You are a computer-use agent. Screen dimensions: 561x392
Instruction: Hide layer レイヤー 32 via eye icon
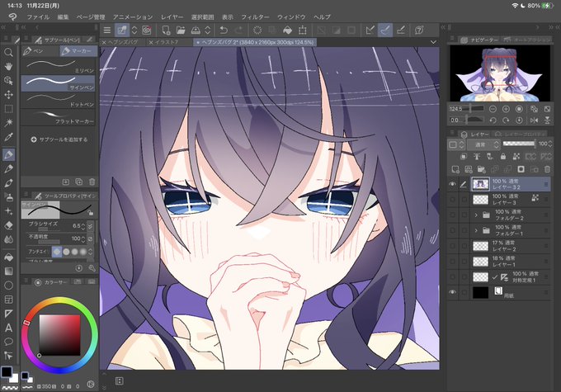tap(453, 184)
